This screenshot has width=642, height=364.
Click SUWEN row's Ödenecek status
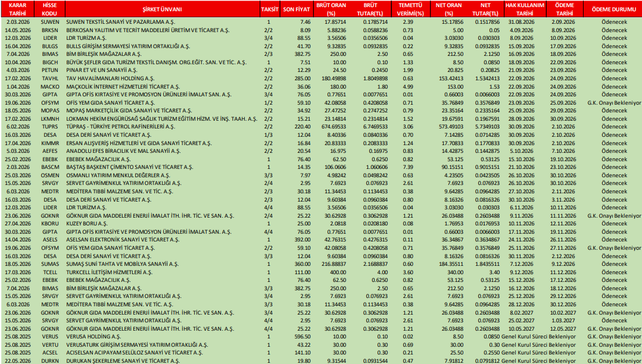(x=613, y=21)
